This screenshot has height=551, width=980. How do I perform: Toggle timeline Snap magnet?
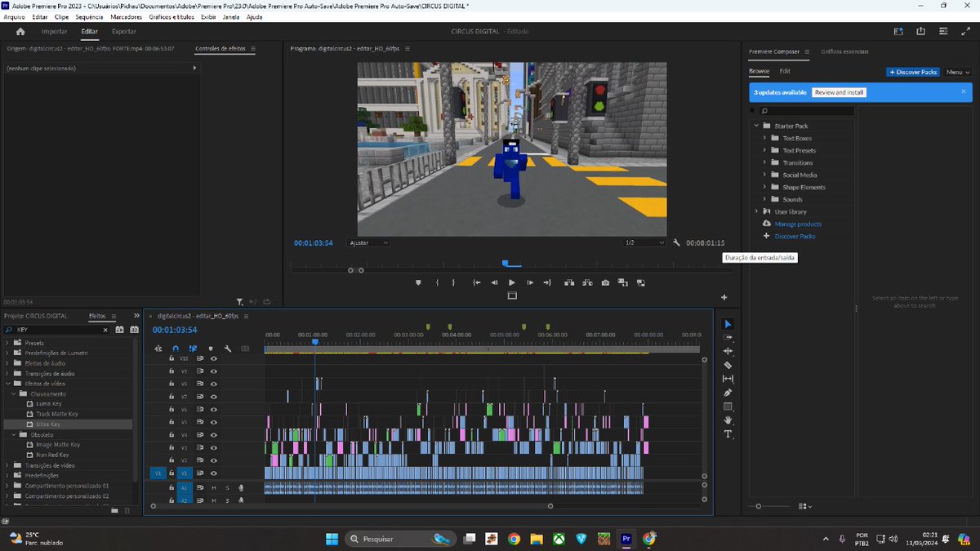point(176,349)
